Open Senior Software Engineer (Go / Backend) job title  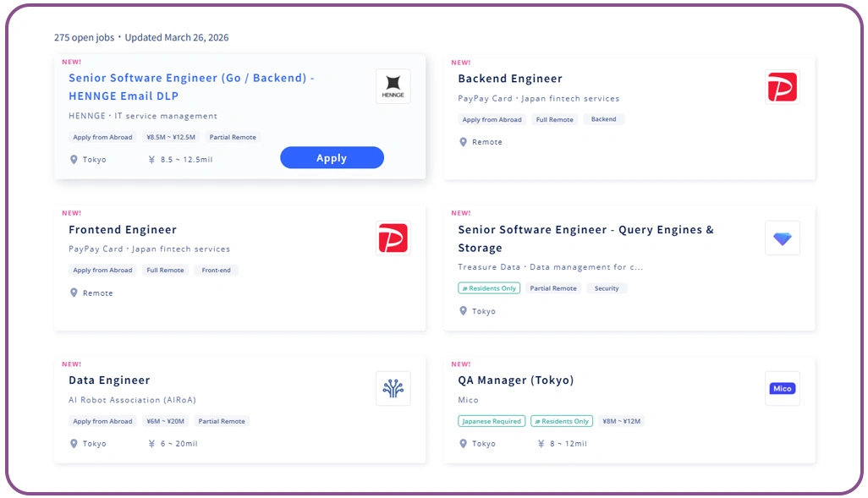click(191, 87)
